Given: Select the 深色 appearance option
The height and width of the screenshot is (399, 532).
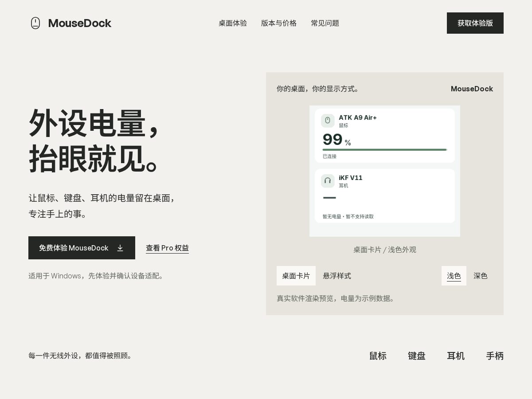Looking at the screenshot, I should point(481,276).
